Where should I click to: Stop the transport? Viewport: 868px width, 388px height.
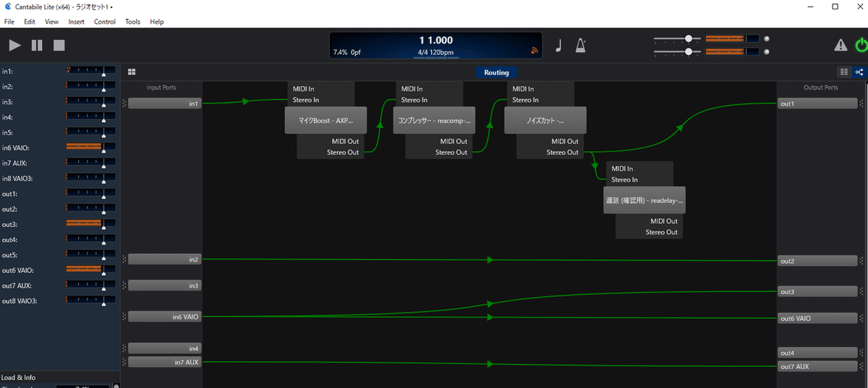(59, 46)
